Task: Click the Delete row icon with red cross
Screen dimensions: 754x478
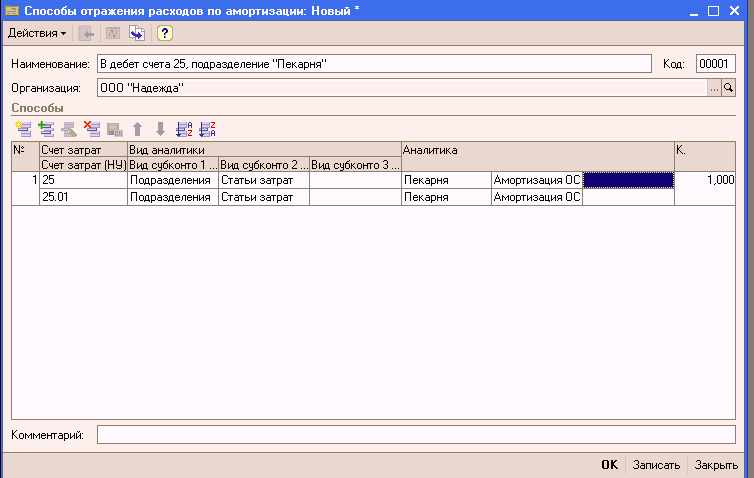Action: coord(92,128)
